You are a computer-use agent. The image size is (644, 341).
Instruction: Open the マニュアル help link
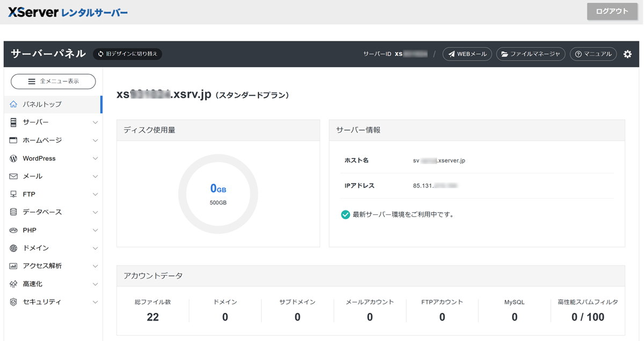[593, 54]
